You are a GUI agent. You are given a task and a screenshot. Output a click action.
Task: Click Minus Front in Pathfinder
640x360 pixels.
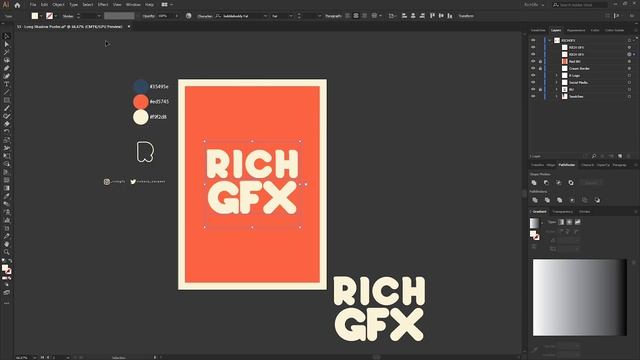point(547,182)
